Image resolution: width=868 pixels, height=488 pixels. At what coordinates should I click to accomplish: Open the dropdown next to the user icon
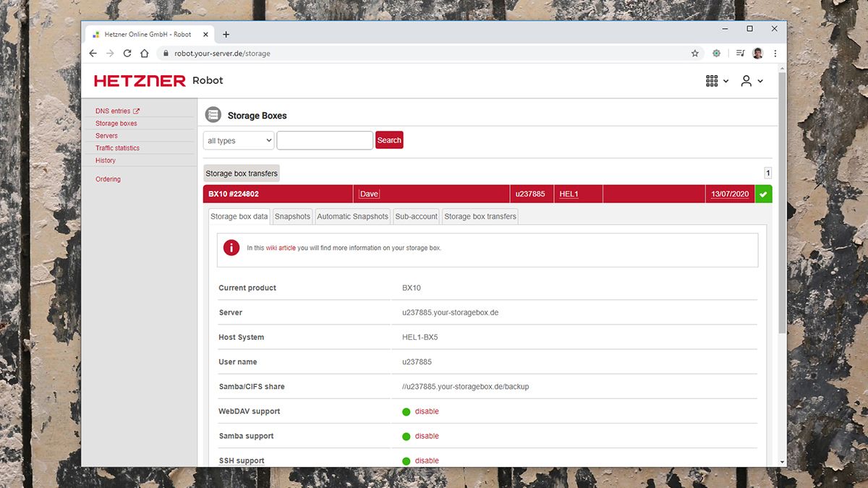(x=759, y=80)
